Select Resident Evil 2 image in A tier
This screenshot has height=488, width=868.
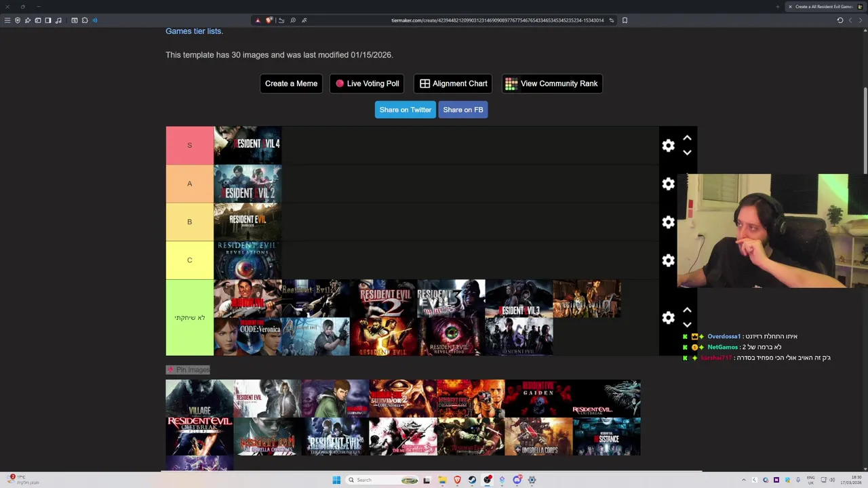[248, 184]
